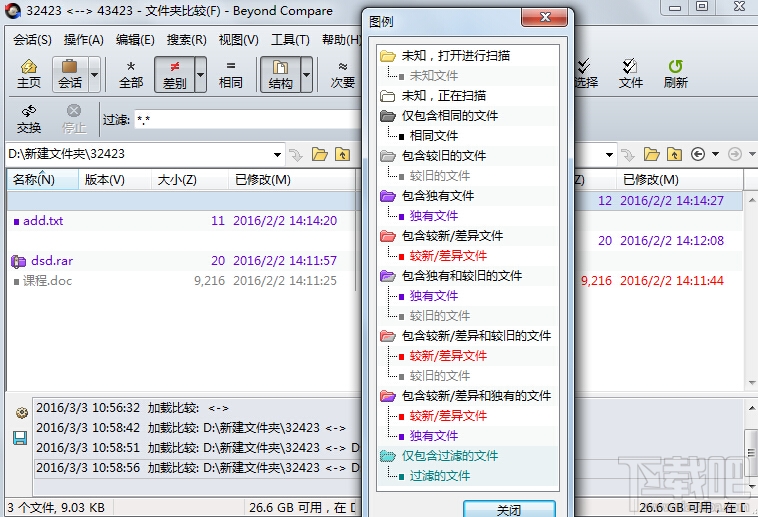
Task: Open the left folder path dropdown
Action: [277, 155]
